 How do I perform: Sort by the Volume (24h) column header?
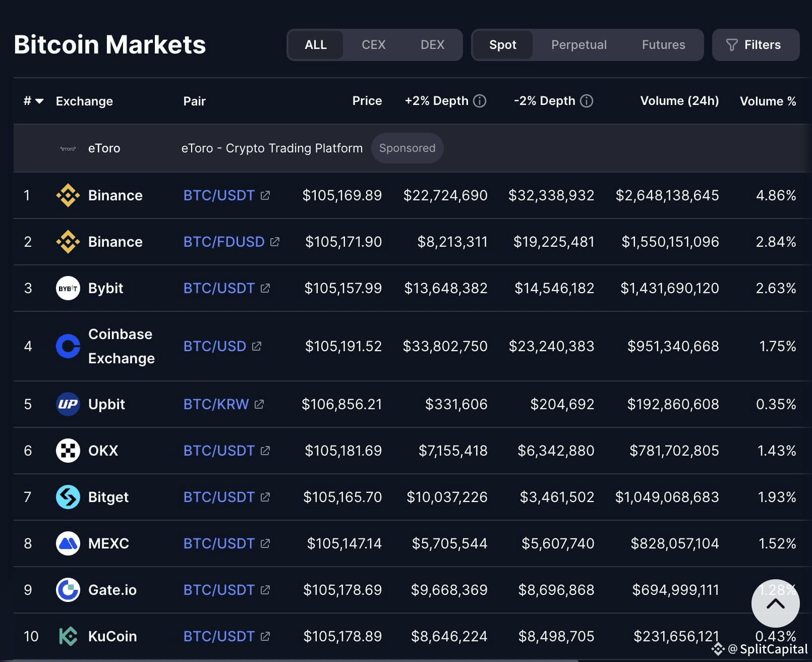[x=679, y=101]
